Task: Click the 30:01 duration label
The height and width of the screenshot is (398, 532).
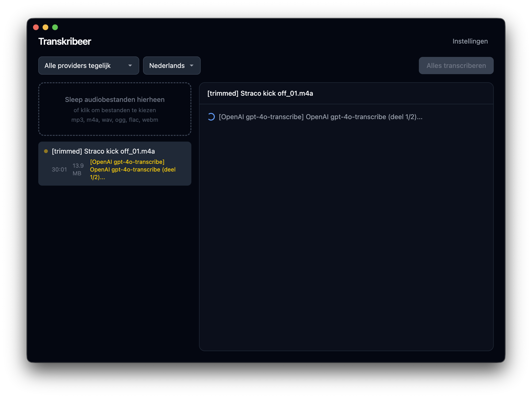Action: coord(59,170)
